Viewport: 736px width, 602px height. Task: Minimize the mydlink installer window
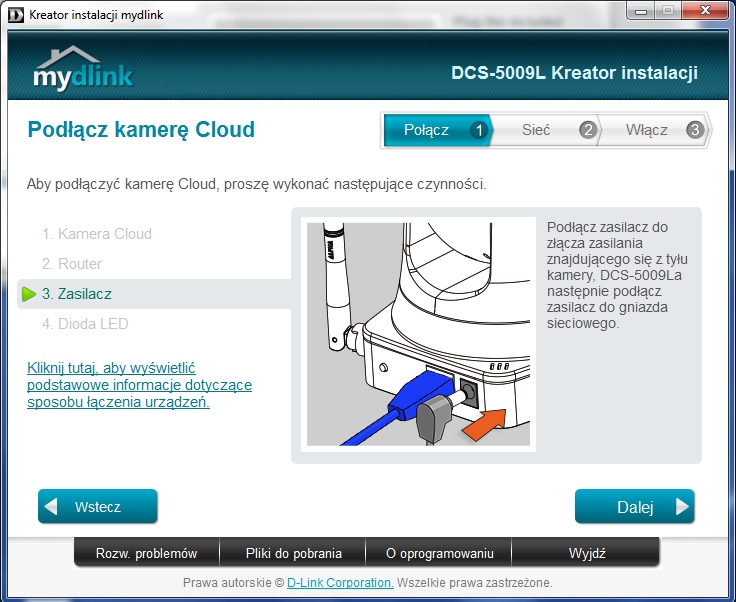pyautogui.click(x=640, y=10)
